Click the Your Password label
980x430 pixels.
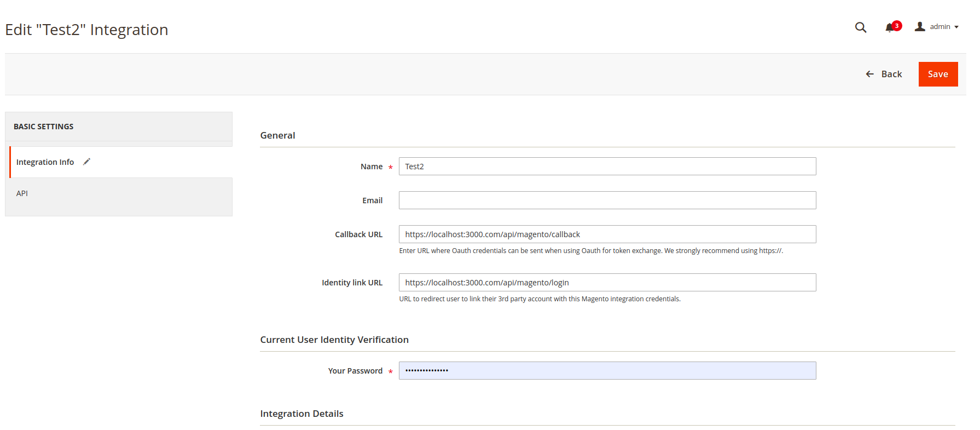pyautogui.click(x=355, y=371)
